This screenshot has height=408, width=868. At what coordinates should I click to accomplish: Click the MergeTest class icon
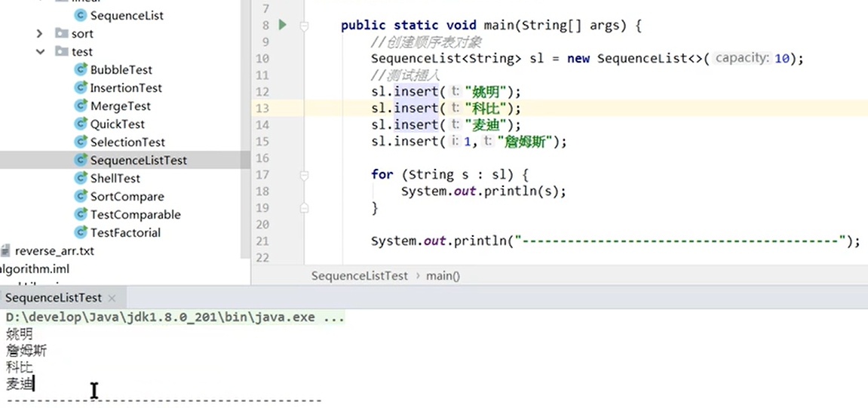coord(81,106)
